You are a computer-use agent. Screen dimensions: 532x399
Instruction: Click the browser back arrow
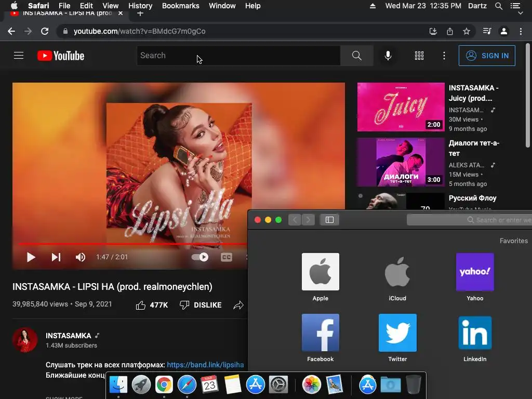pos(11,31)
